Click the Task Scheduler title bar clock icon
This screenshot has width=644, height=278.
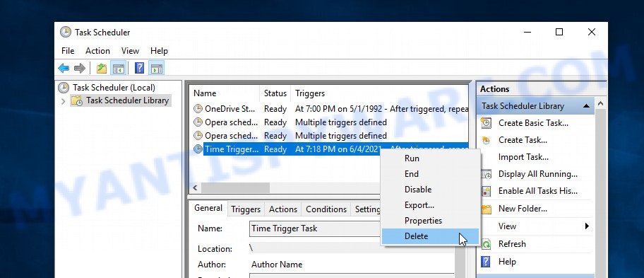[65, 32]
